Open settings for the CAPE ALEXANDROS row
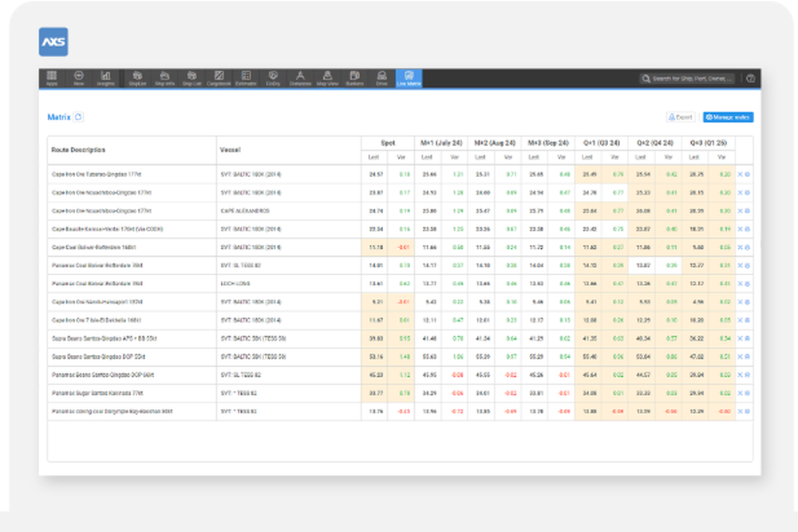 (748, 211)
